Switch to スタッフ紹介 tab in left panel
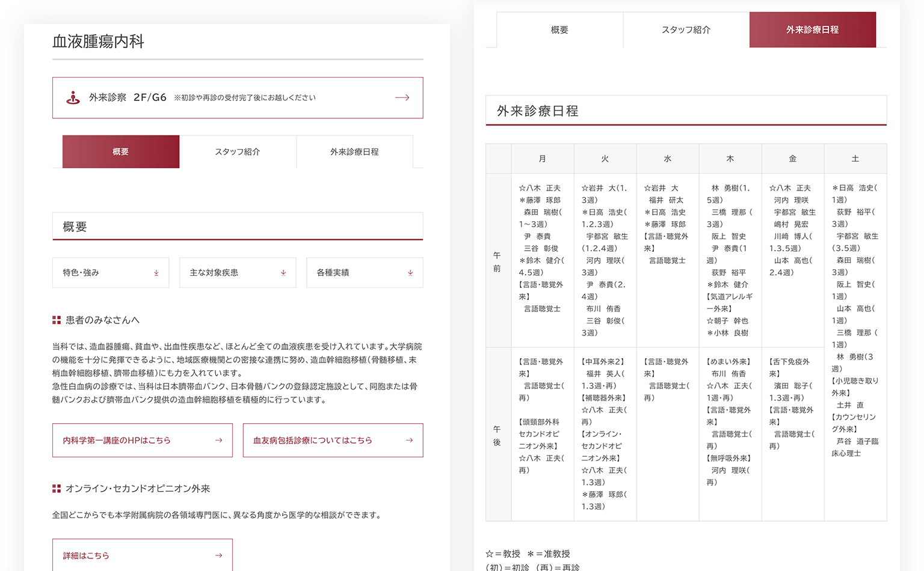 pos(238,151)
